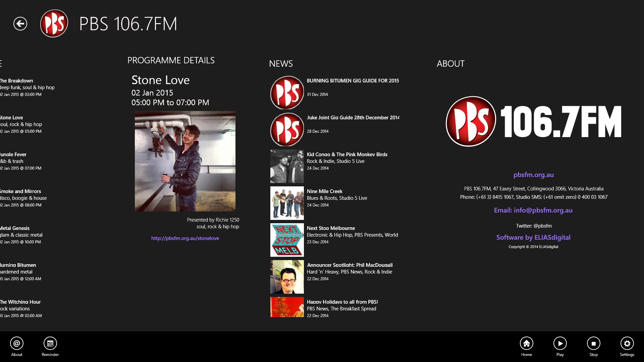The image size is (644, 362).
Task: Click the ABOUT section heading
Action: coord(450,64)
